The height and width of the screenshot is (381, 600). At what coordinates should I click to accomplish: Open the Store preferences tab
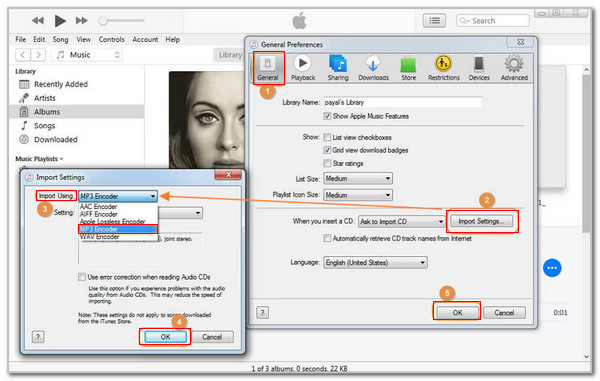coord(408,68)
